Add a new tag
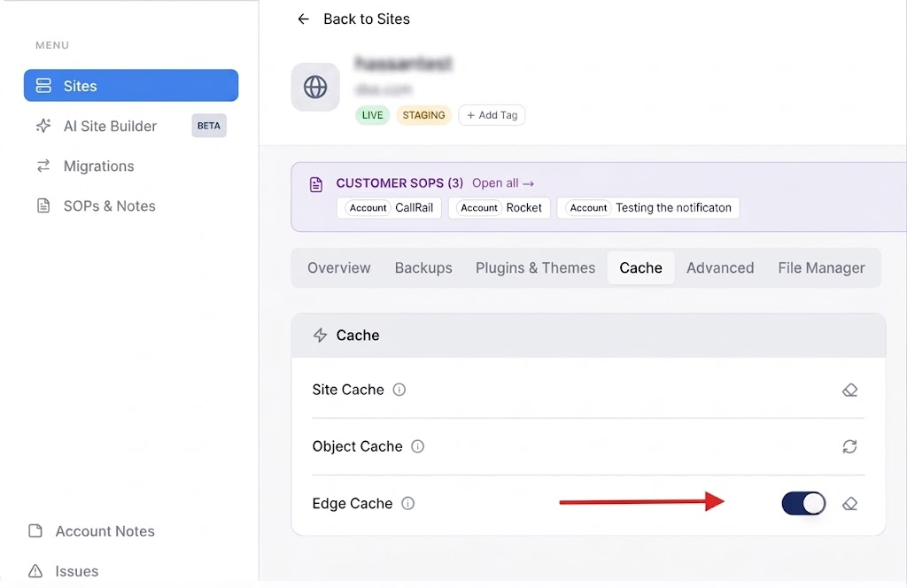 coord(492,115)
